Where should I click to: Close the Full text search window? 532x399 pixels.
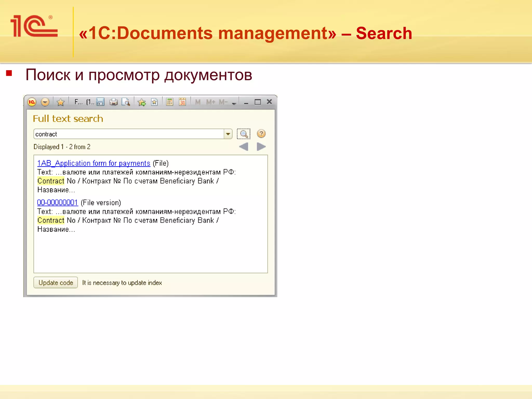click(269, 102)
